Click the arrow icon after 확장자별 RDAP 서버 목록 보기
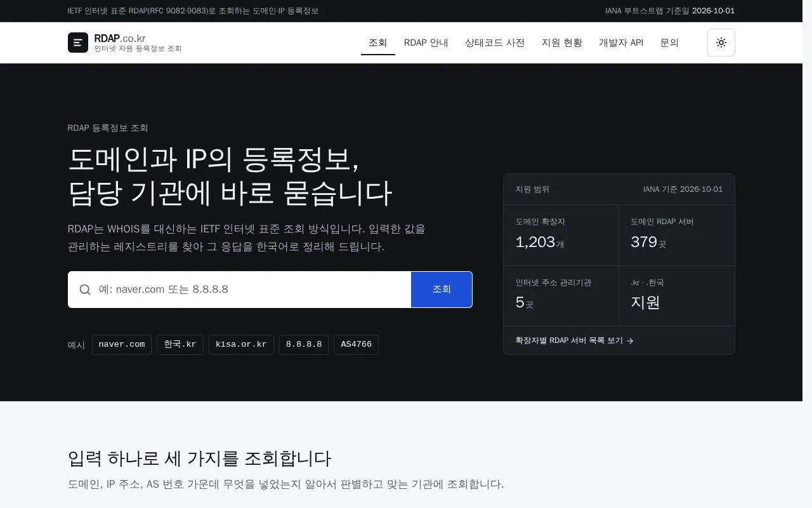This screenshot has height=508, width=812. coord(630,341)
